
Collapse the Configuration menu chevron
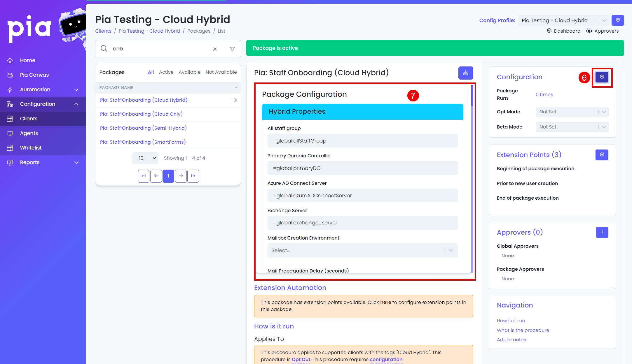click(76, 104)
